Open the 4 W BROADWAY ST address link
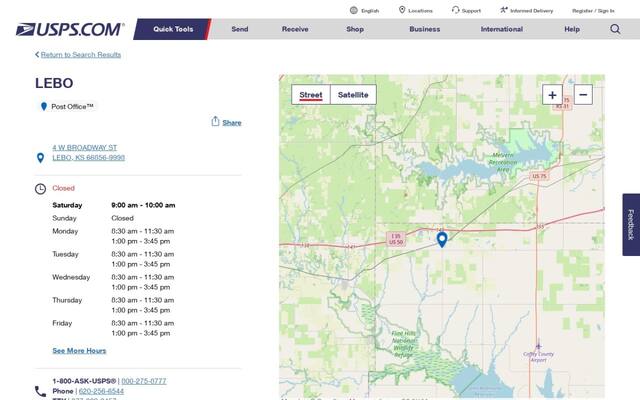The image size is (640, 400). [x=84, y=147]
